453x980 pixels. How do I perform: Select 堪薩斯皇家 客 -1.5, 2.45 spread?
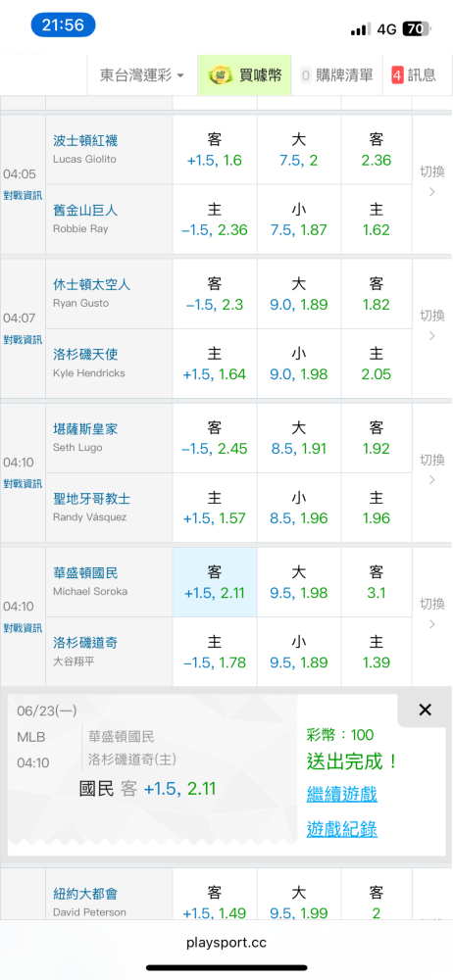click(215, 438)
